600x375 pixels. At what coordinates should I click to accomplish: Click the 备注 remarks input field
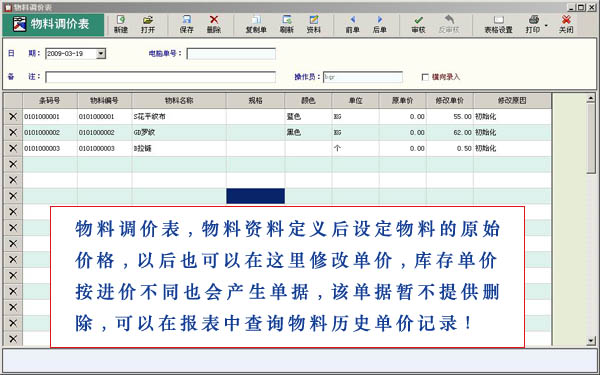pyautogui.click(x=160, y=77)
